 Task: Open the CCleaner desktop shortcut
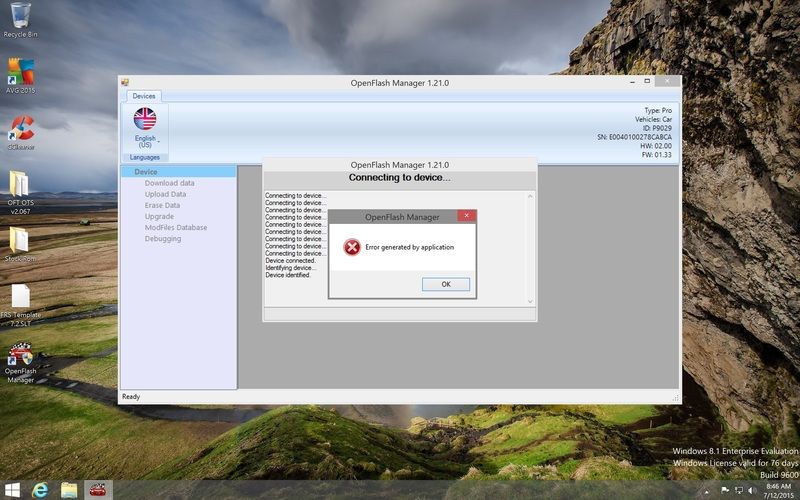(20, 132)
